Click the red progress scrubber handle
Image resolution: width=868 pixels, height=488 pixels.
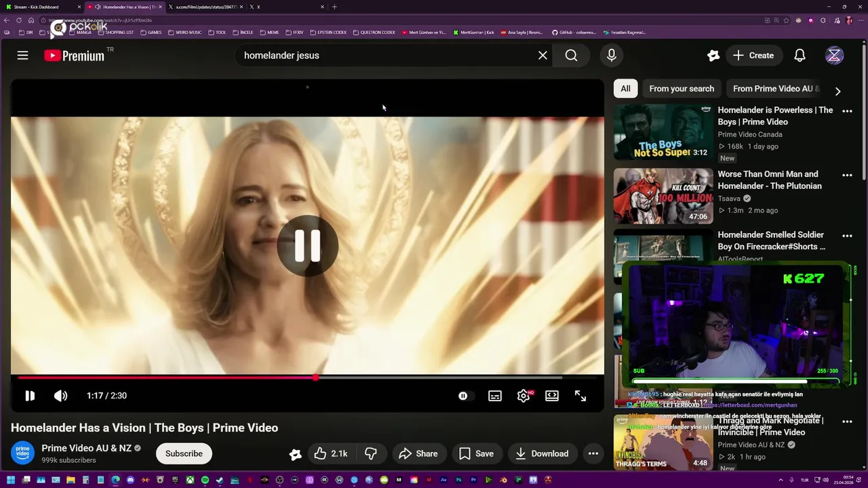coord(315,378)
